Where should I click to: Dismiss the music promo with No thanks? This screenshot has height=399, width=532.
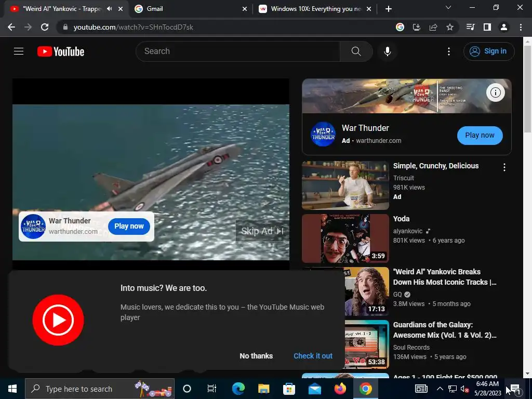tap(256, 356)
